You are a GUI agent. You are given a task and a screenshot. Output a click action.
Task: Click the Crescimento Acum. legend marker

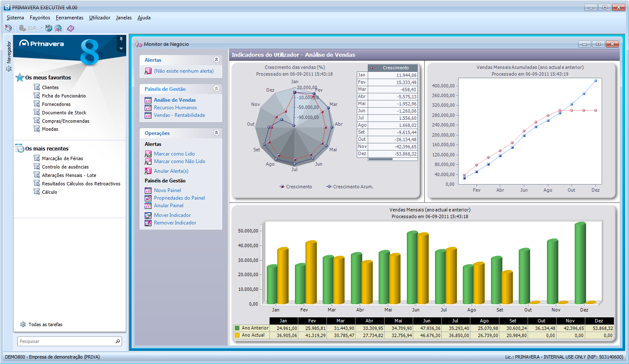(329, 187)
